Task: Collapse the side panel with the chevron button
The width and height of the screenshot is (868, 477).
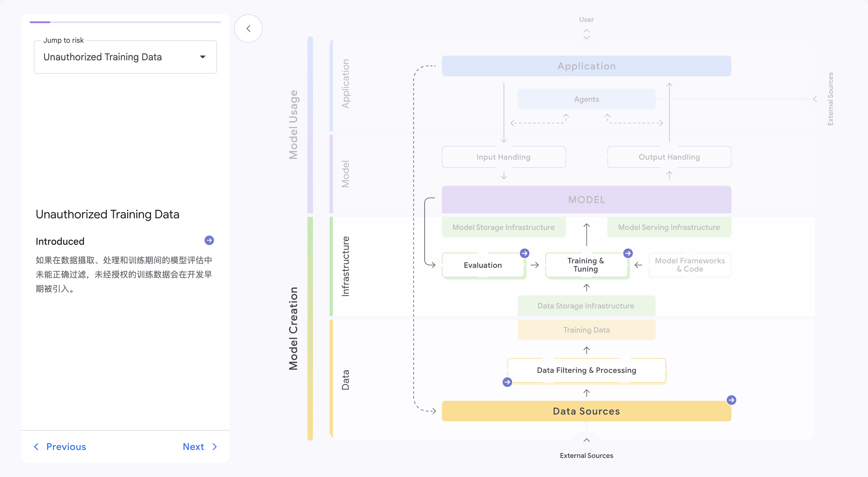Action: 248,29
